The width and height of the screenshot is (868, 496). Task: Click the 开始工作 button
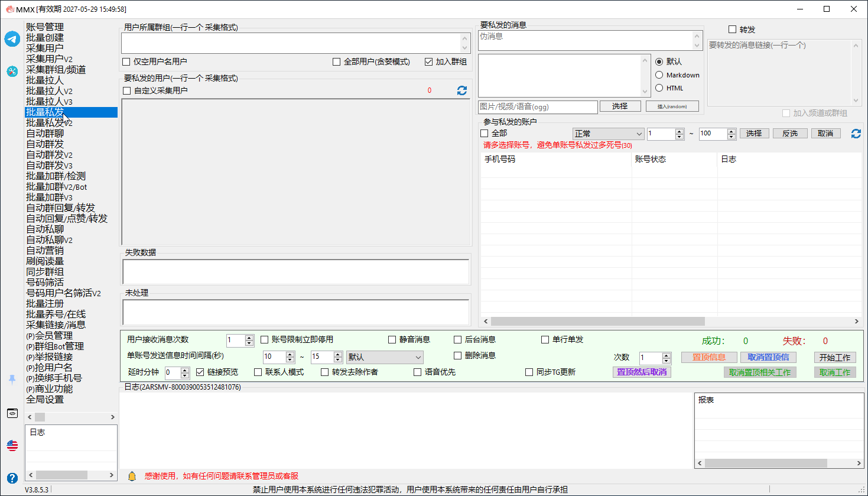coord(835,358)
